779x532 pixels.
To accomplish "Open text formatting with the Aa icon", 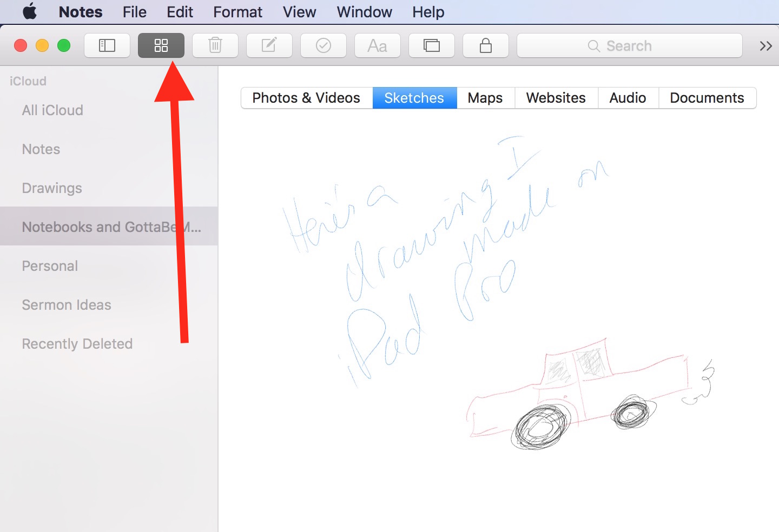I will 377,45.
